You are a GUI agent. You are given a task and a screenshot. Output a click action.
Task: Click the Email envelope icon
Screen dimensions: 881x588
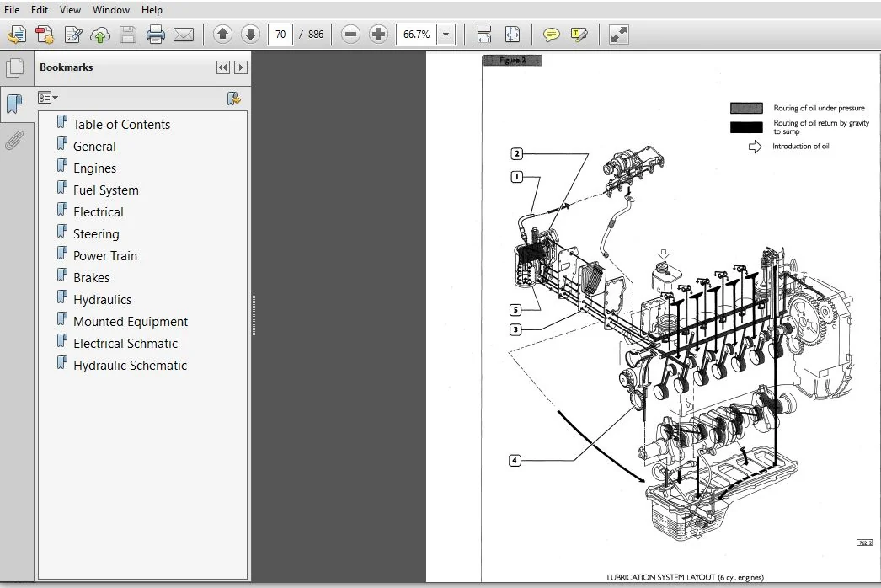click(x=183, y=35)
